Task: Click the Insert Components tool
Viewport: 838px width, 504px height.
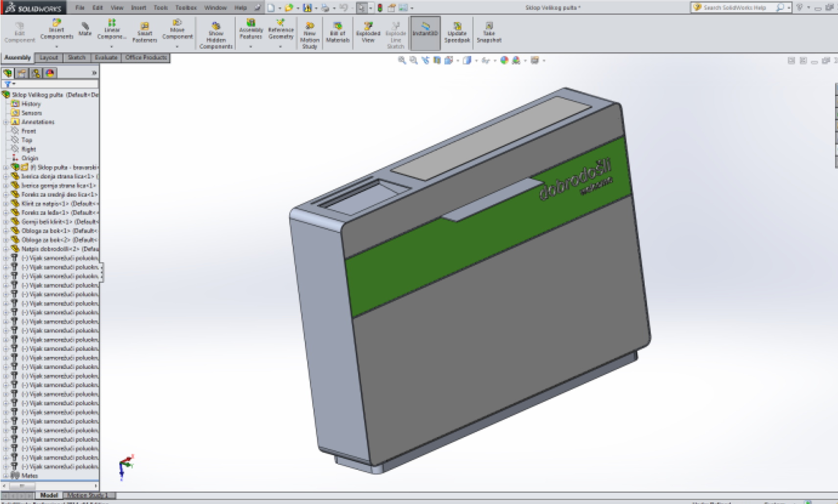Action: [57, 29]
